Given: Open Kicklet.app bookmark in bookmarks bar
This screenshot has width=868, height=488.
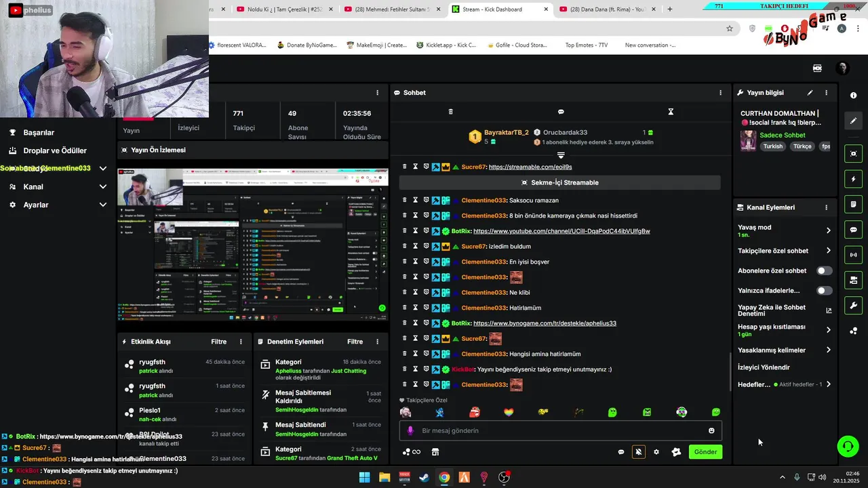Looking at the screenshot, I should pyautogui.click(x=446, y=45).
